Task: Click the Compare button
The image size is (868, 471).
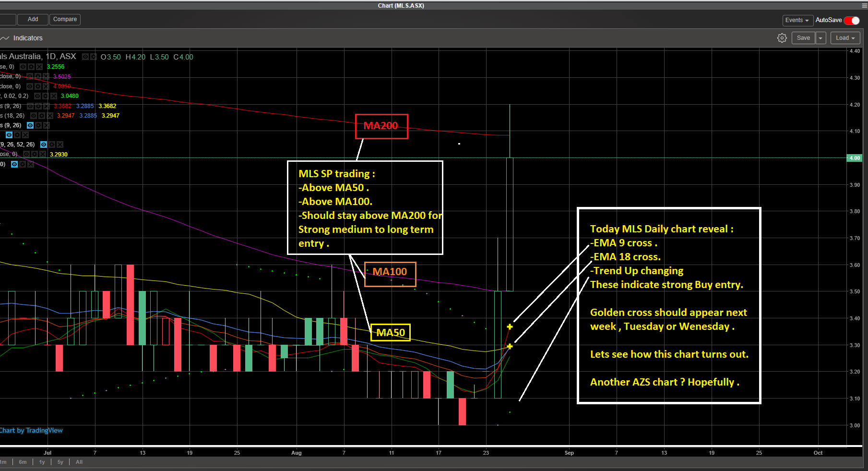Action: coord(65,19)
